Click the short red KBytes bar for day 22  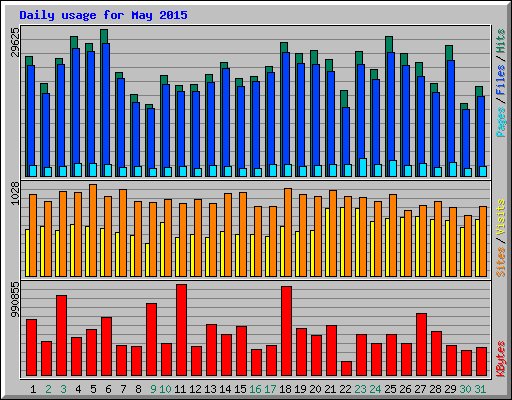(346, 368)
